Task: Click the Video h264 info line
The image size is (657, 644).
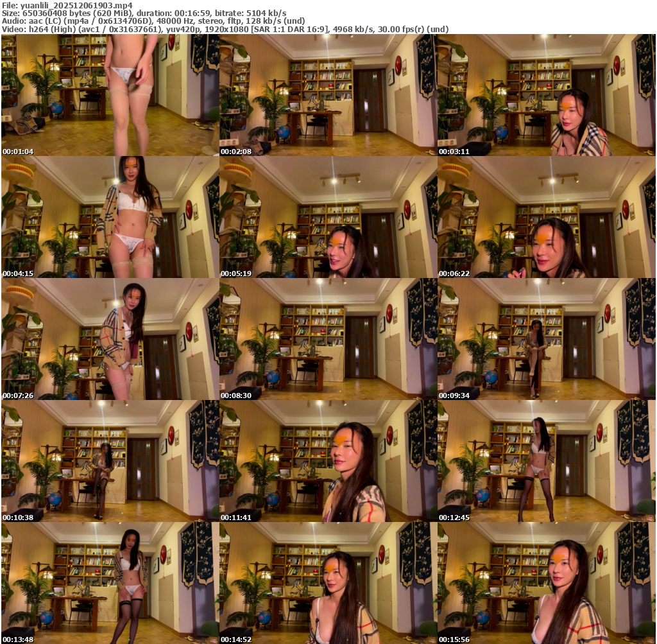Action: coord(225,29)
